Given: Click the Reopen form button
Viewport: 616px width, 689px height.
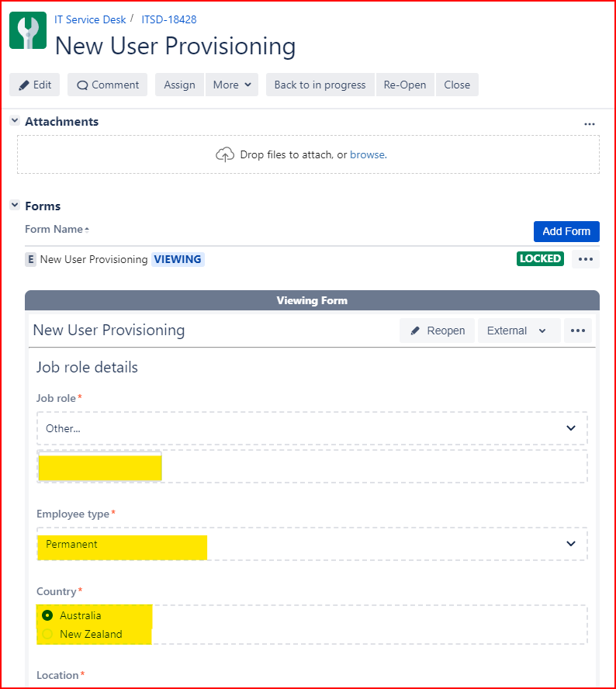Looking at the screenshot, I should [x=437, y=331].
